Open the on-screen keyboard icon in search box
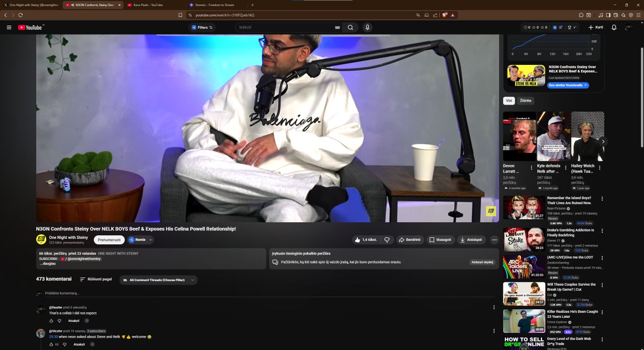 click(337, 27)
